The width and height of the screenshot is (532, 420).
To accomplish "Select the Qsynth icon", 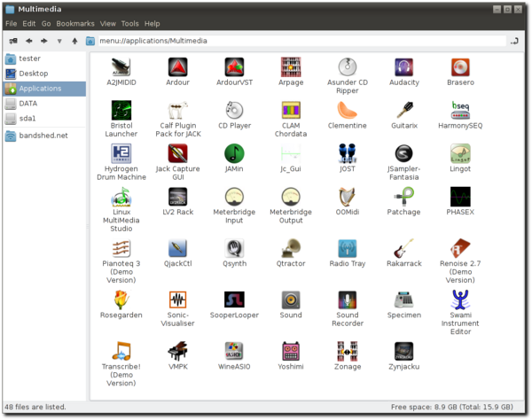I will pos(234,248).
